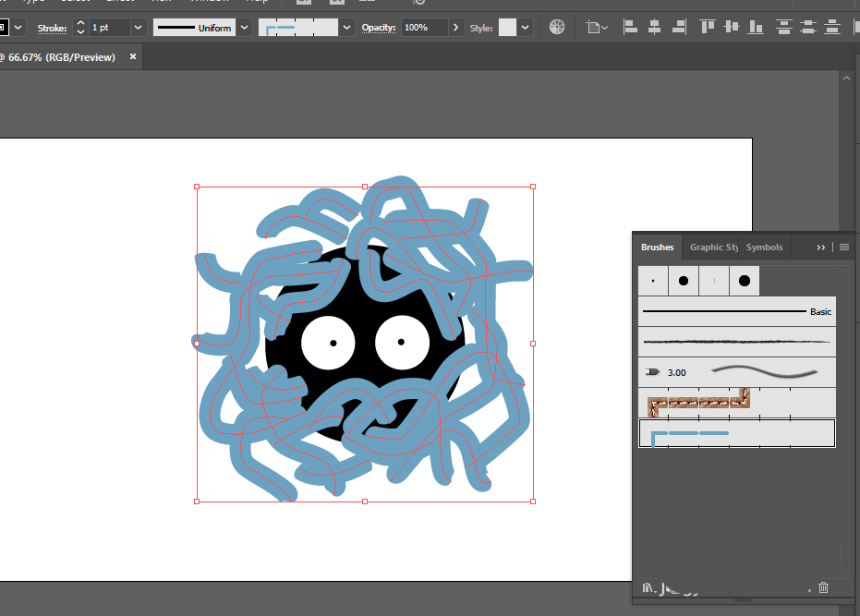Click Horizontal Align Right icon

point(679,27)
